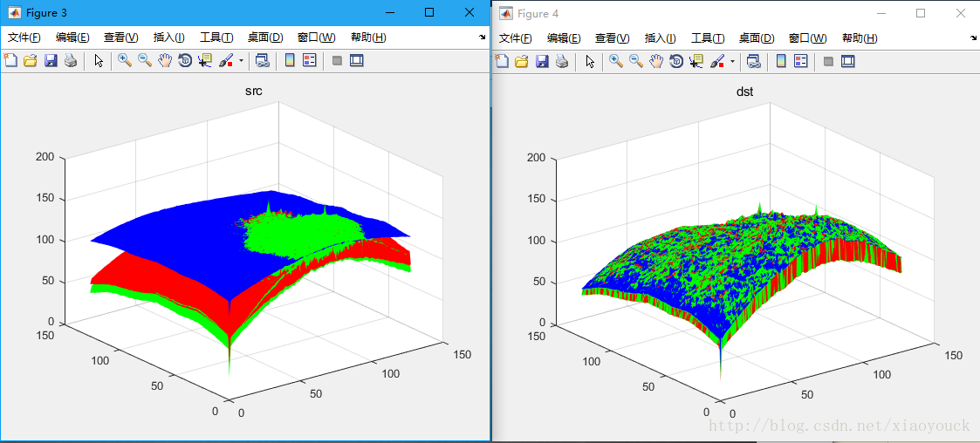The width and height of the screenshot is (980, 443).
Task: Open 查看(V) menu in Figure 4
Action: 612,38
